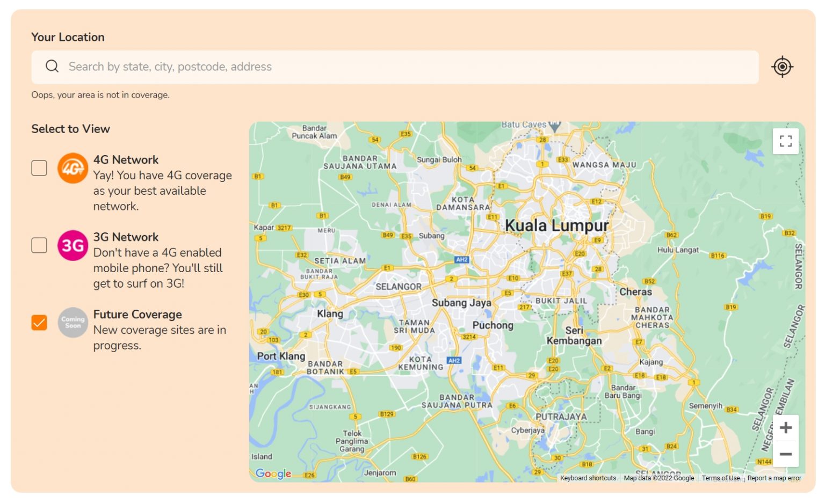Zoom in using the plus control
Image resolution: width=825 pixels, height=504 pixels.
(x=785, y=427)
